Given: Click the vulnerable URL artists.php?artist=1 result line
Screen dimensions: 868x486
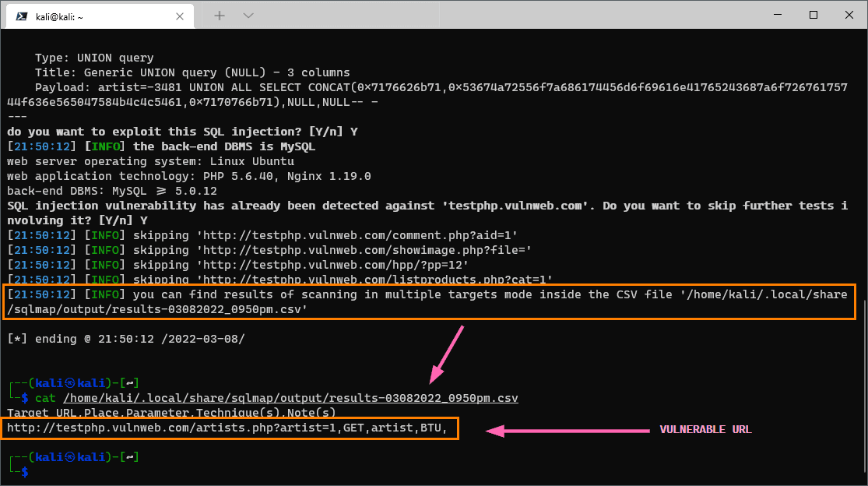Looking at the screenshot, I should pyautogui.click(x=227, y=428).
